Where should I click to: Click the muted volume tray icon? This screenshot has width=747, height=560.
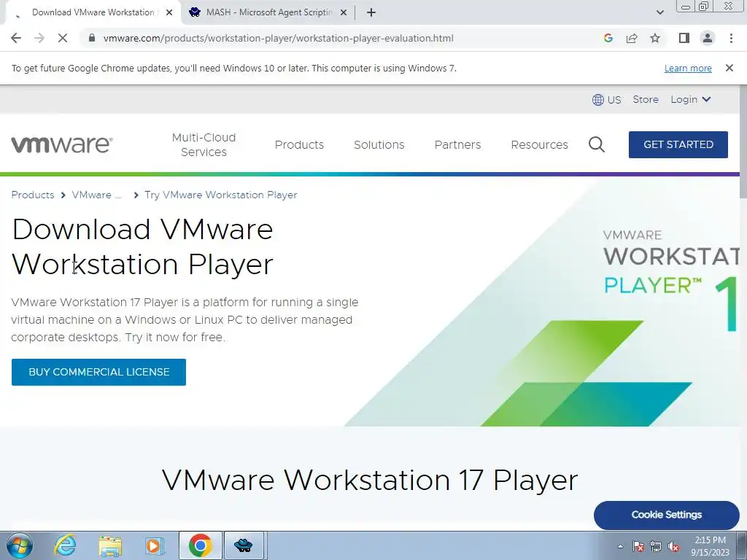point(673,546)
